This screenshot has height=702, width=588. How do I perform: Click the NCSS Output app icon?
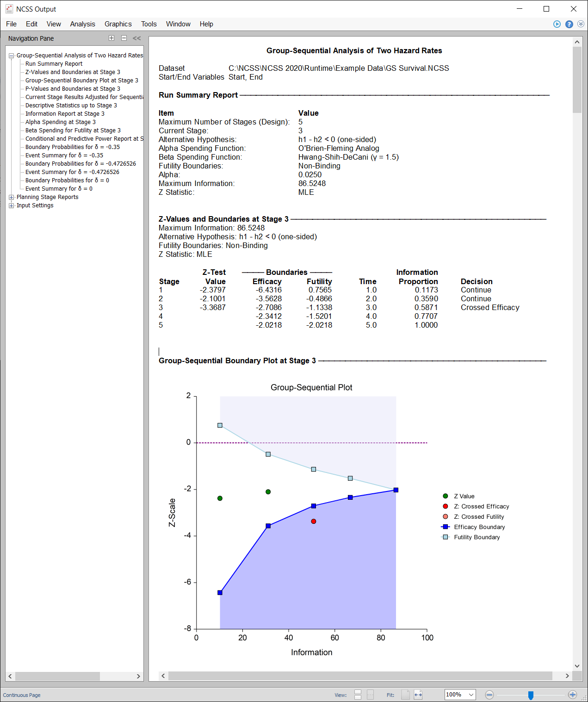(x=9, y=9)
